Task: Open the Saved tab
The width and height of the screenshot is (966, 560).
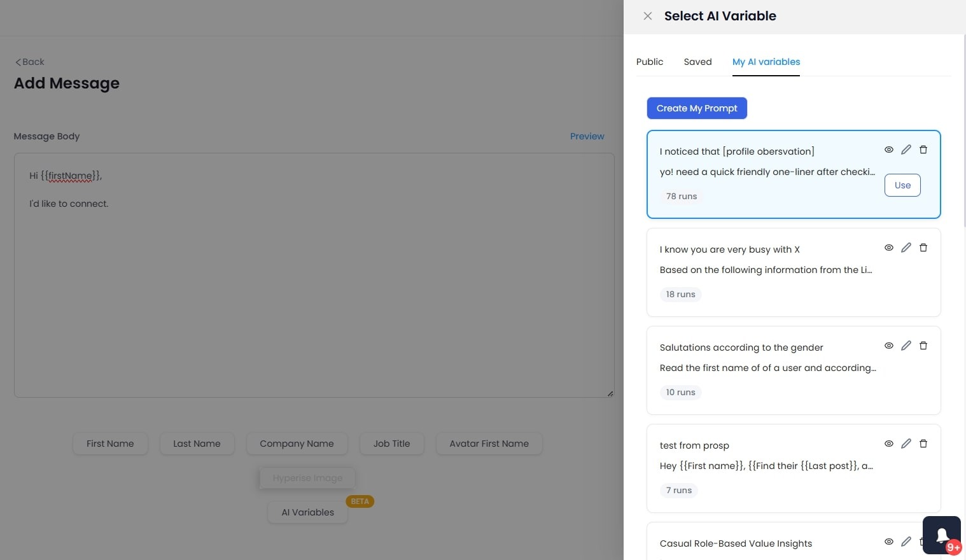Action: (697, 62)
